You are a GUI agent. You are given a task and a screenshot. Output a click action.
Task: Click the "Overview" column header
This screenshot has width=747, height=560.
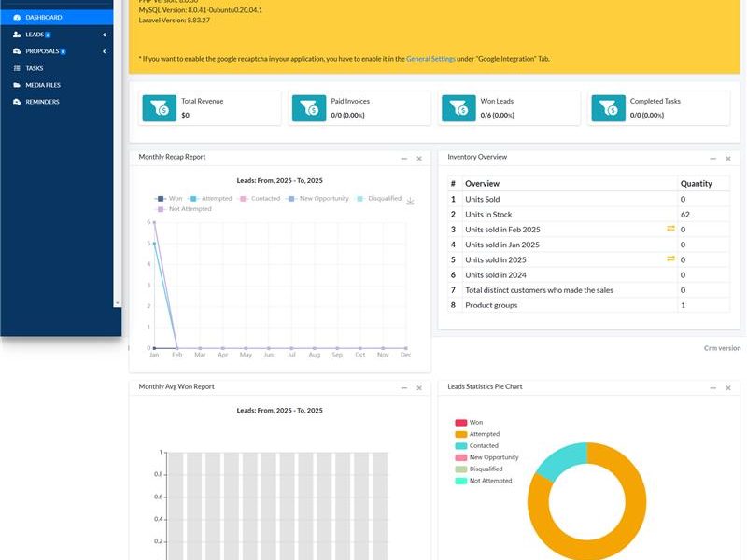coord(482,183)
